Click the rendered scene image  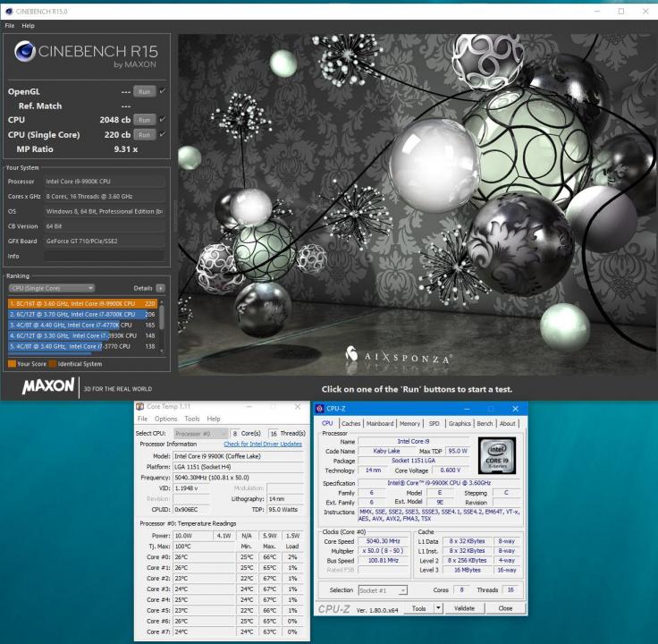(418, 204)
